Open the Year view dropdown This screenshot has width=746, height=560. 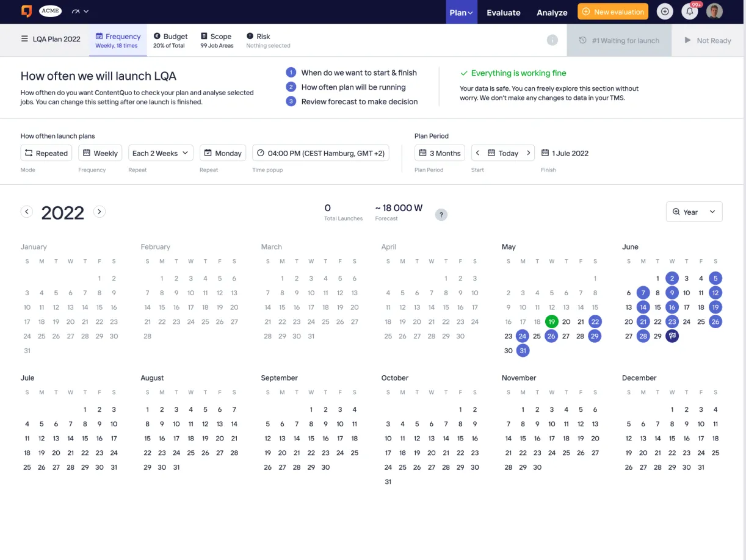[694, 212]
